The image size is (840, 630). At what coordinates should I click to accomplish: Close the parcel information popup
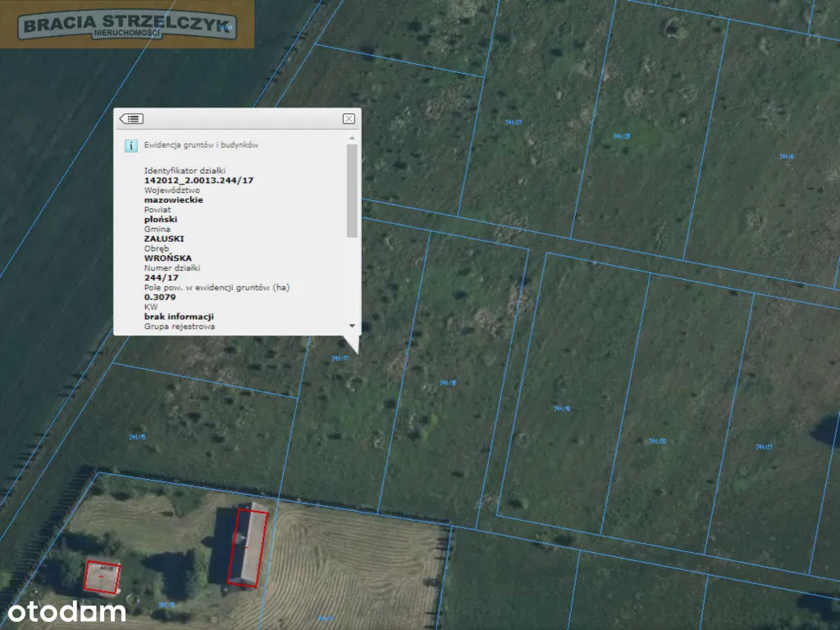[x=349, y=119]
